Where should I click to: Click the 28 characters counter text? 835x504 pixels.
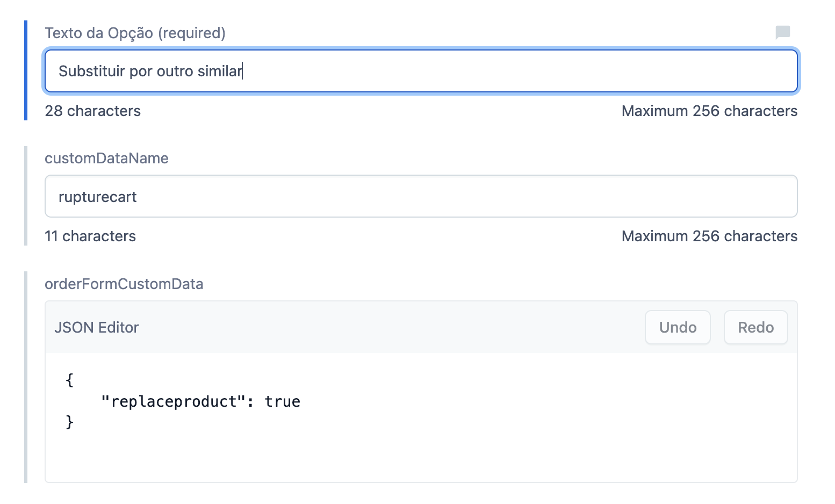[x=92, y=111]
